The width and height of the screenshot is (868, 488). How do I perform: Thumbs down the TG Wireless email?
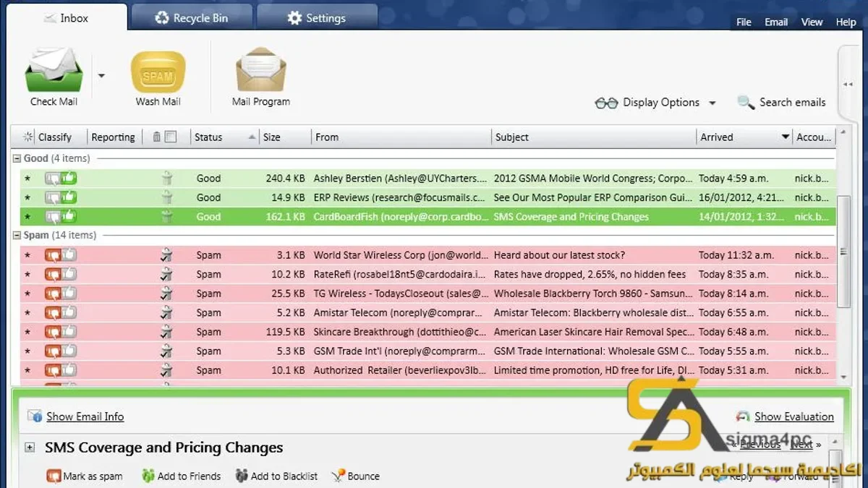click(53, 294)
